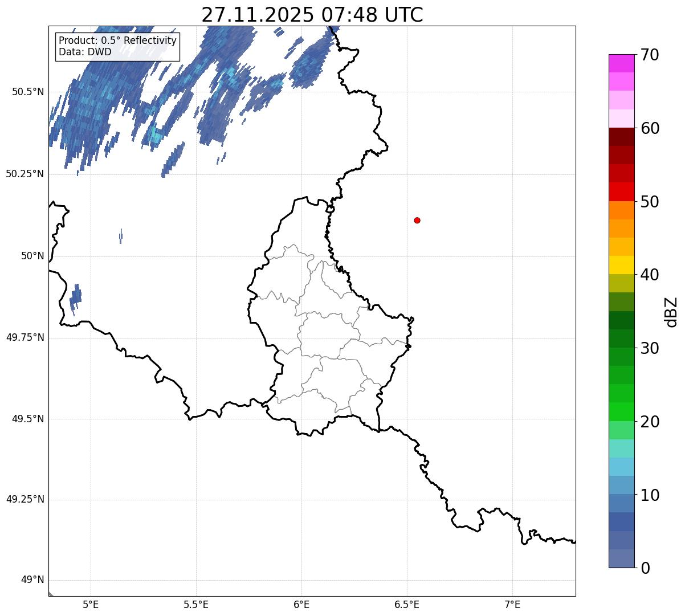Click the 5.5°E longitude label
The width and height of the screenshot is (685, 616).
pos(196,604)
